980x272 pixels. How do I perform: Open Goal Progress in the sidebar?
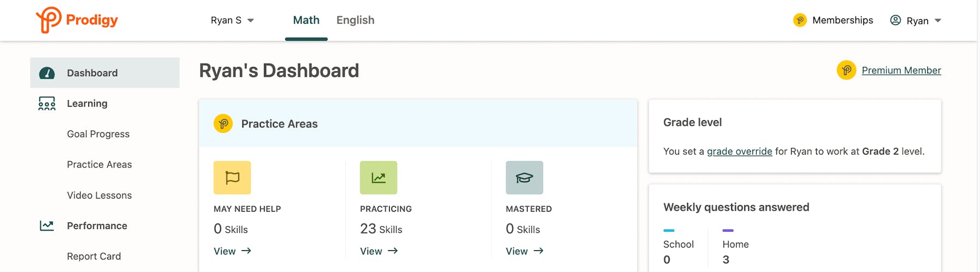tap(98, 134)
